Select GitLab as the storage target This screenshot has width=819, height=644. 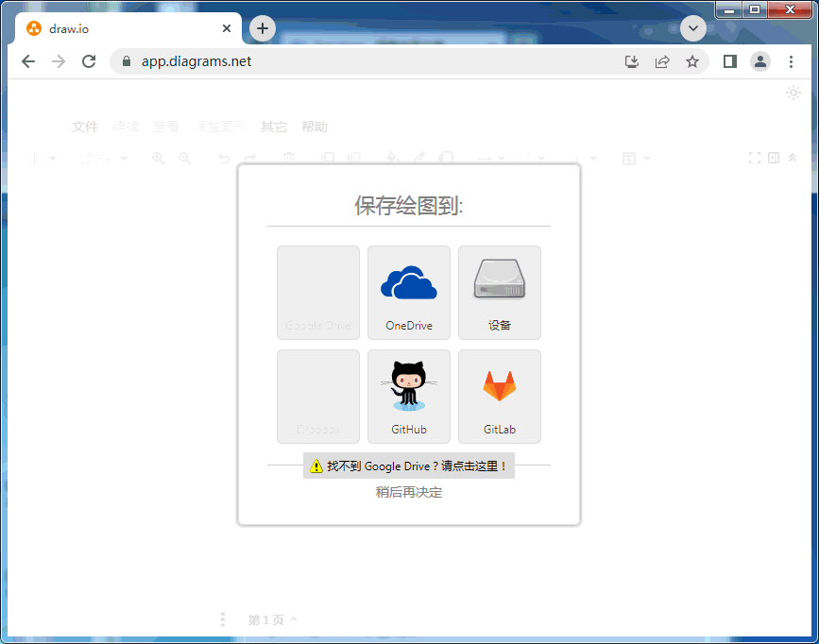[x=499, y=397]
